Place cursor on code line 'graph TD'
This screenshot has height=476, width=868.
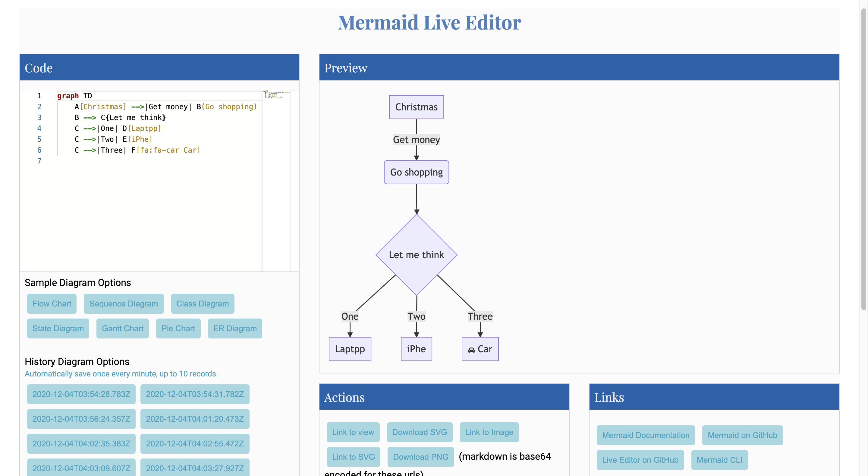point(74,96)
